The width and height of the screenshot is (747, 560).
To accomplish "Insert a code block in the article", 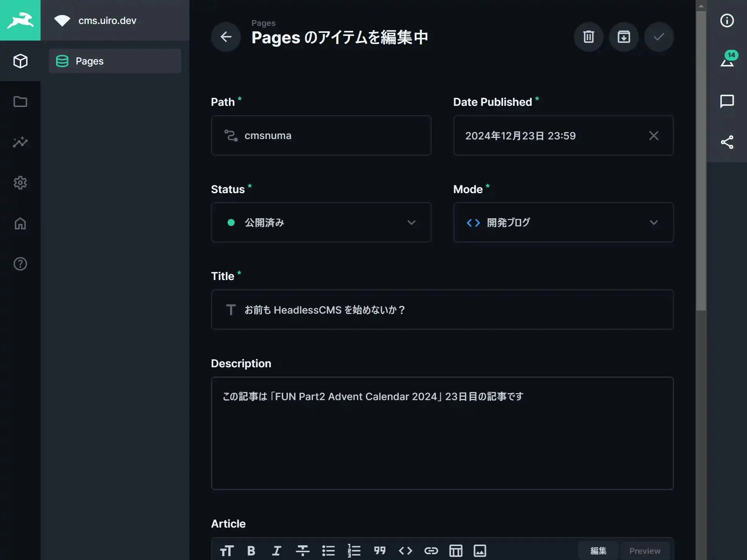I will 405,550.
